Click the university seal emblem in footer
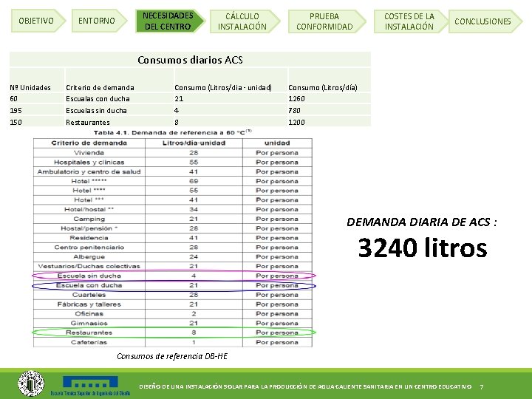This screenshot has width=532, height=399. click(x=31, y=383)
